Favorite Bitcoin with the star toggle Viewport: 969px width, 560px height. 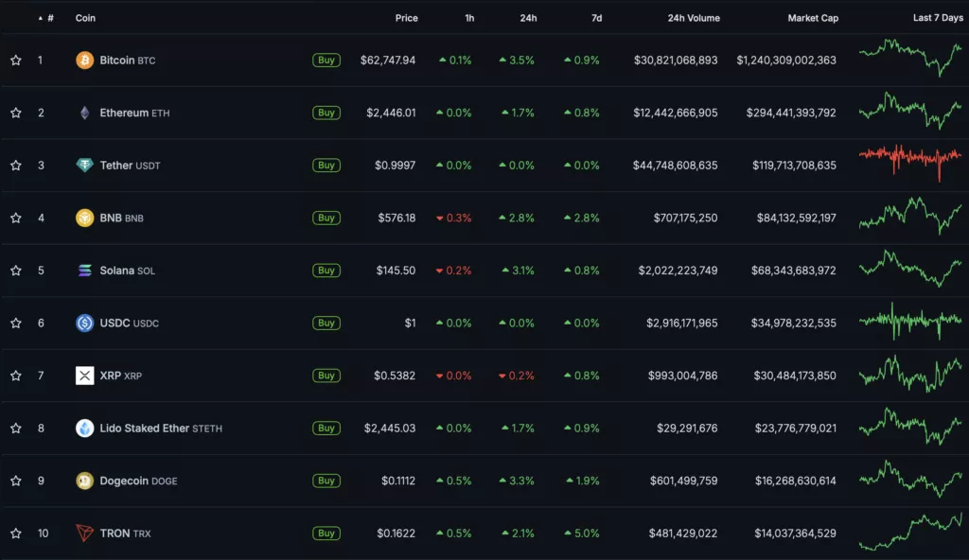pyautogui.click(x=16, y=61)
